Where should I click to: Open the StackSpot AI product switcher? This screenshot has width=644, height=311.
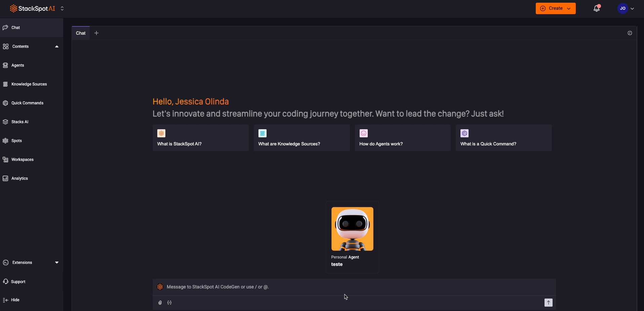62,8
